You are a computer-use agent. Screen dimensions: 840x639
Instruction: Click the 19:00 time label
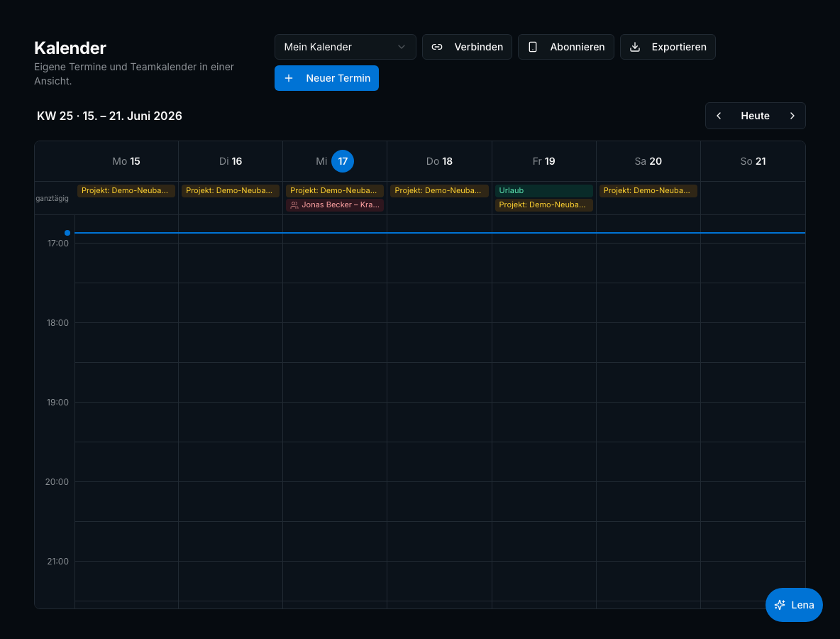58,402
